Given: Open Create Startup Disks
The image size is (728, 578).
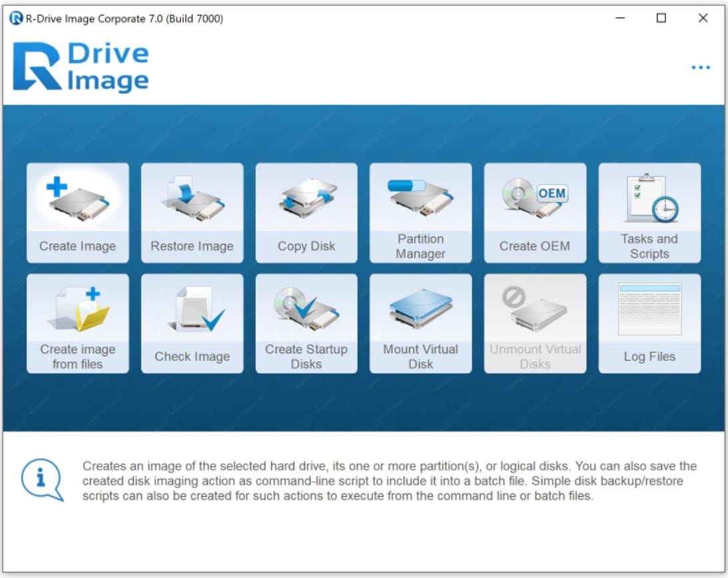Looking at the screenshot, I should pyautogui.click(x=306, y=323).
